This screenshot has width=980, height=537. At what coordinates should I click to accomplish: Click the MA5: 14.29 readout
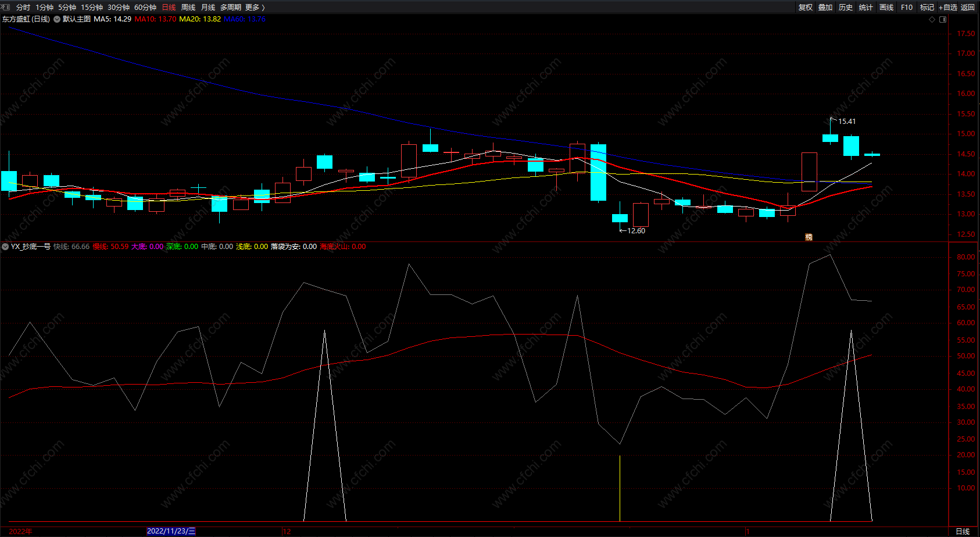[x=113, y=19]
